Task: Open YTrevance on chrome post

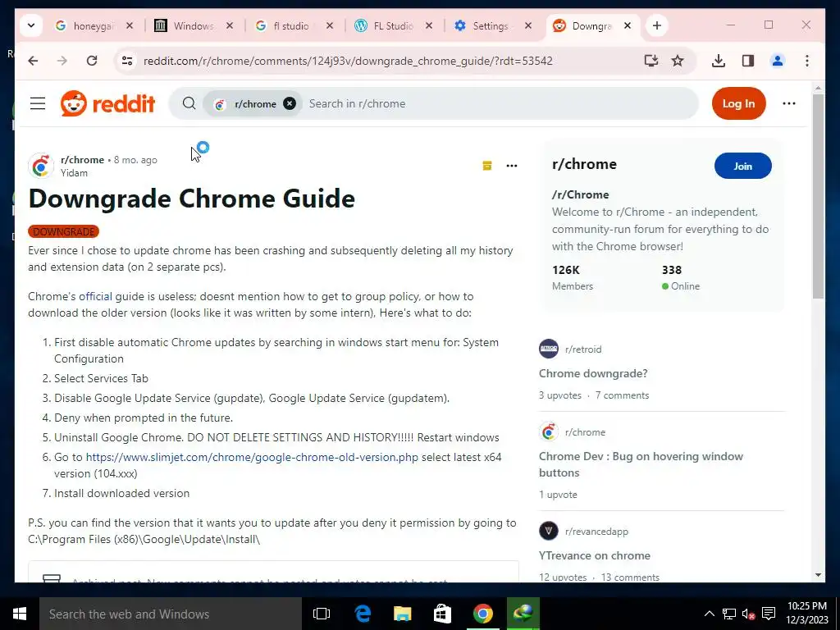Action: pos(595,555)
